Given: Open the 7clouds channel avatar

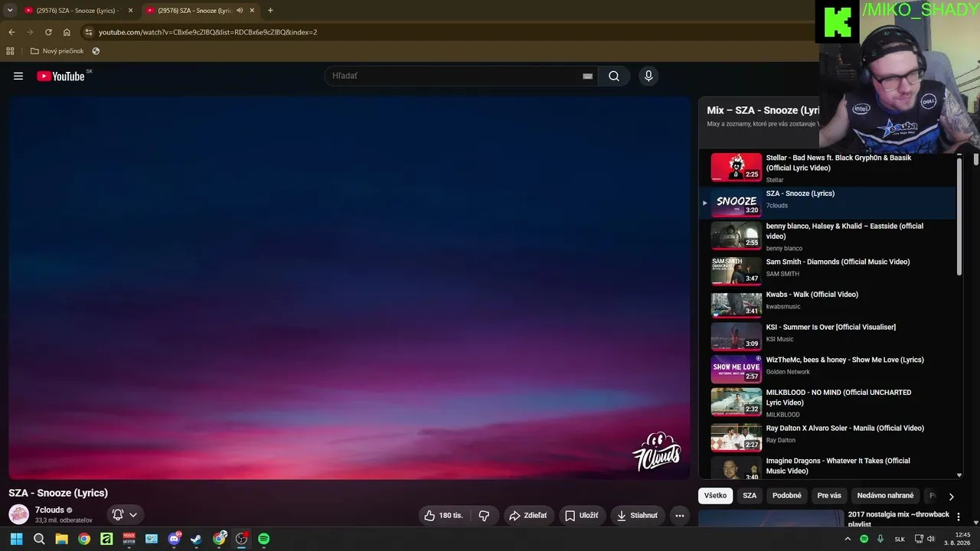Looking at the screenshot, I should tap(18, 514).
